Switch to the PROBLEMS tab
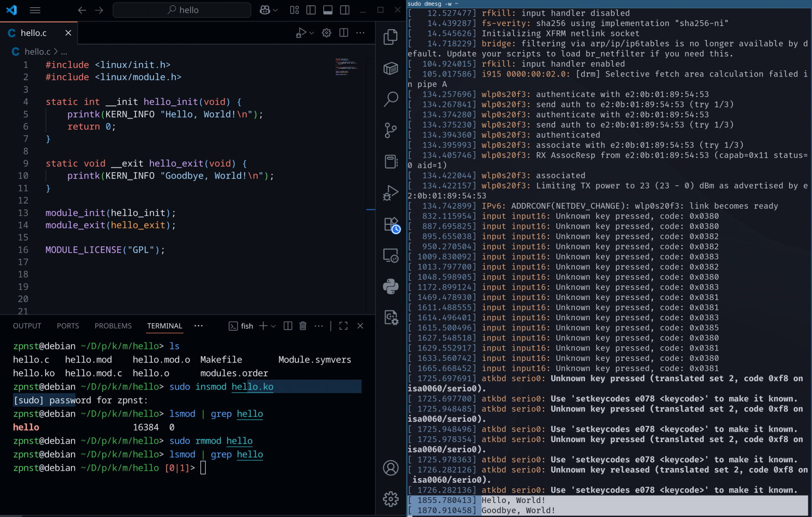The image size is (812, 517). [113, 326]
